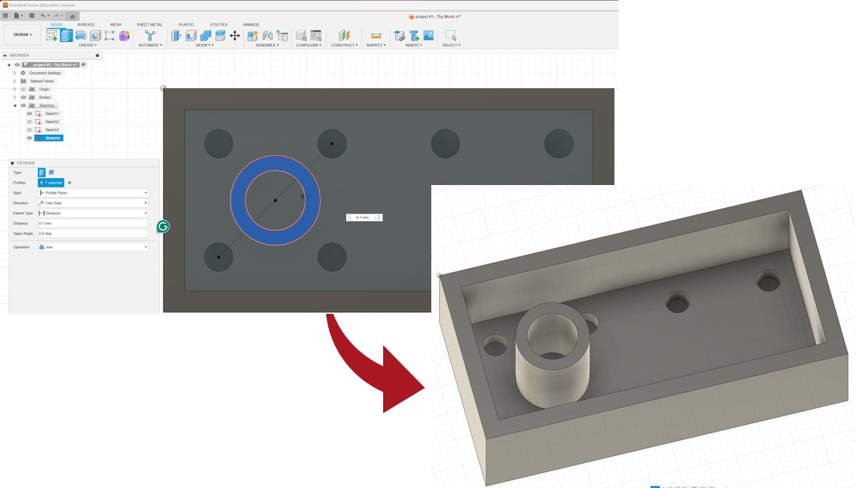Toggle visibility of the Origin folder
The height and width of the screenshot is (488, 868).
point(23,89)
